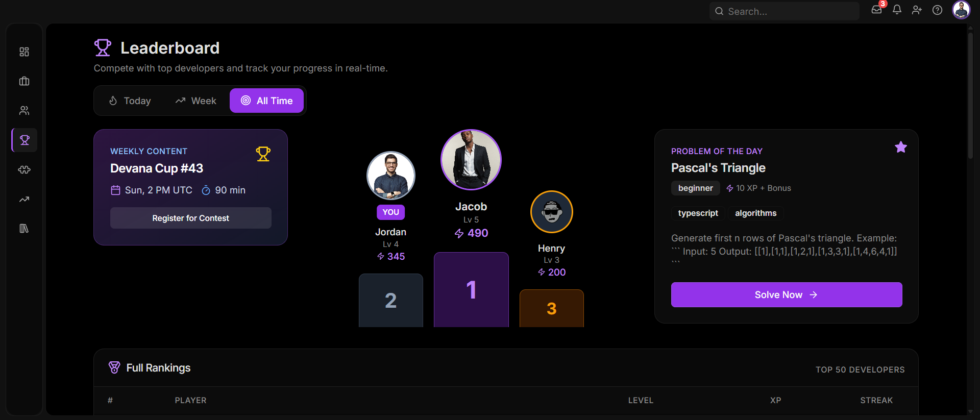Open the briefcase jobs icon in sidebar
The height and width of the screenshot is (420, 980).
coord(24,81)
